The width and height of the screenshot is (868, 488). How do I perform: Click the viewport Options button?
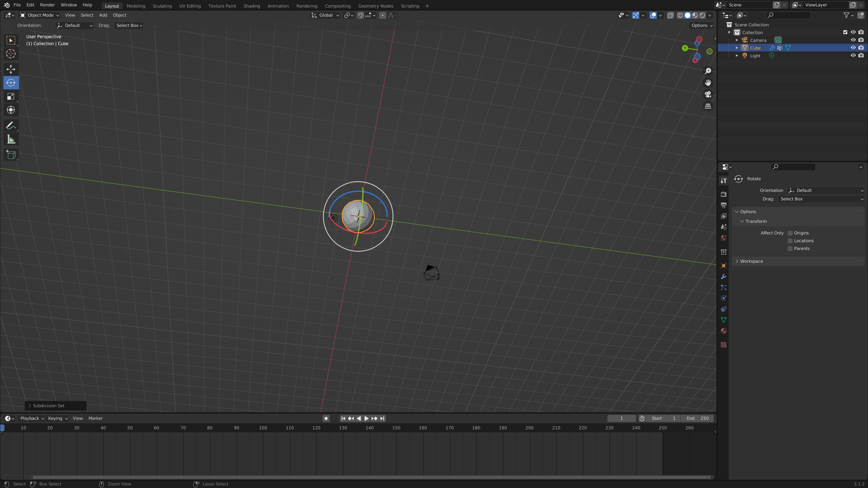point(702,26)
